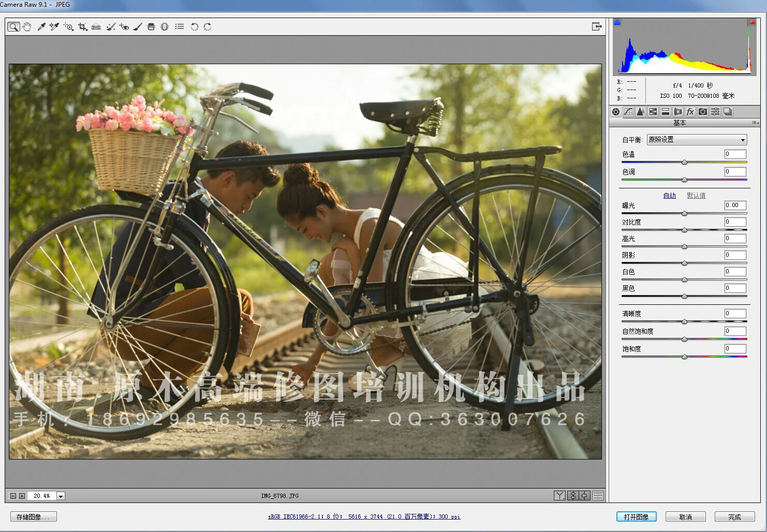The width and height of the screenshot is (767, 532).
Task: Open the Snapshots tab
Action: click(x=728, y=112)
